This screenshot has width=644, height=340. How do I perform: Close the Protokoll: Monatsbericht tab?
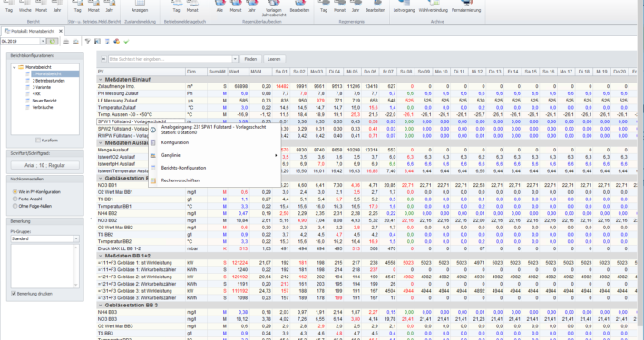pos(61,31)
